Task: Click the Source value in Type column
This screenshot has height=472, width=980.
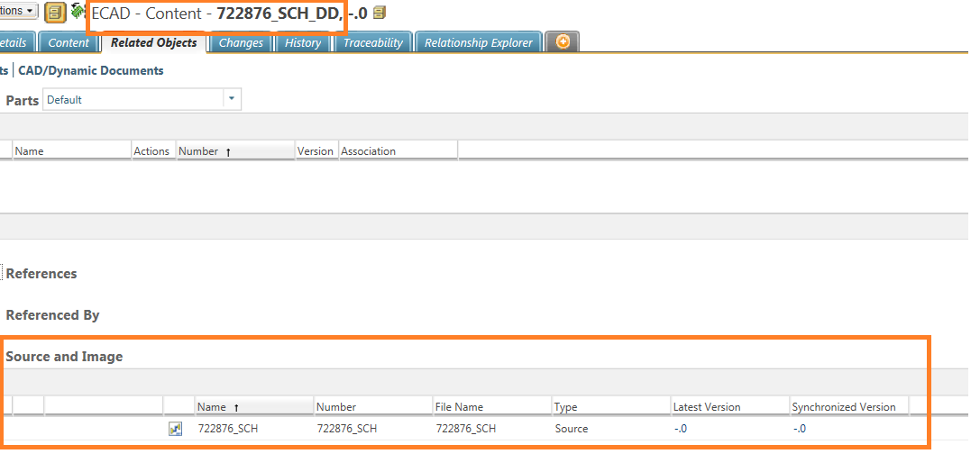Action: 572,429
